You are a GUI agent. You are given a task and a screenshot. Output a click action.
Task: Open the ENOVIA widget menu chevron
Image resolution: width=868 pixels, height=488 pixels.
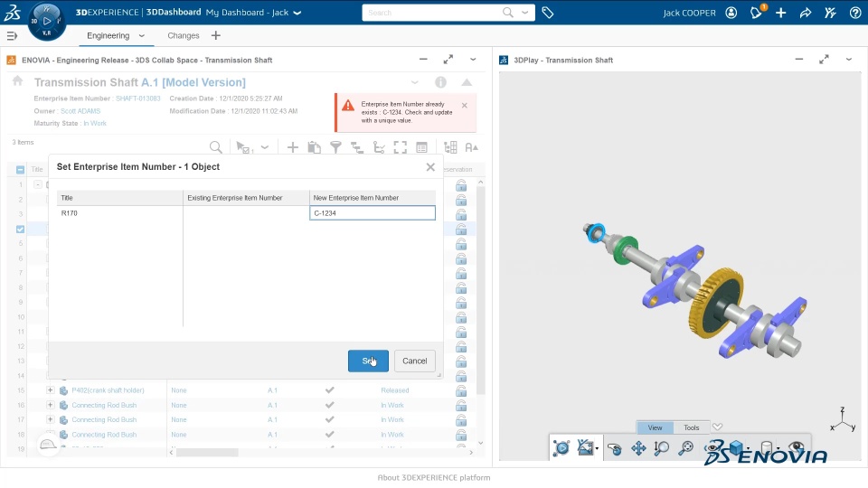pyautogui.click(x=473, y=60)
